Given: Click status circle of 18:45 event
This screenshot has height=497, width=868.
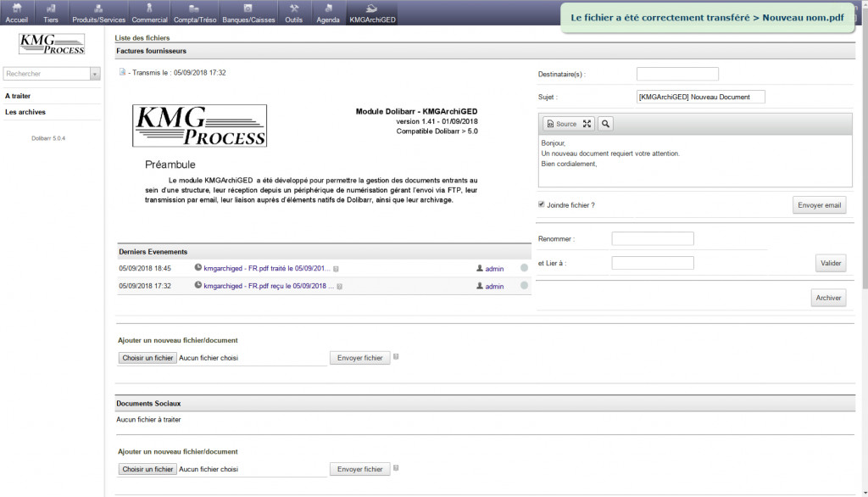Looking at the screenshot, I should [x=524, y=268].
